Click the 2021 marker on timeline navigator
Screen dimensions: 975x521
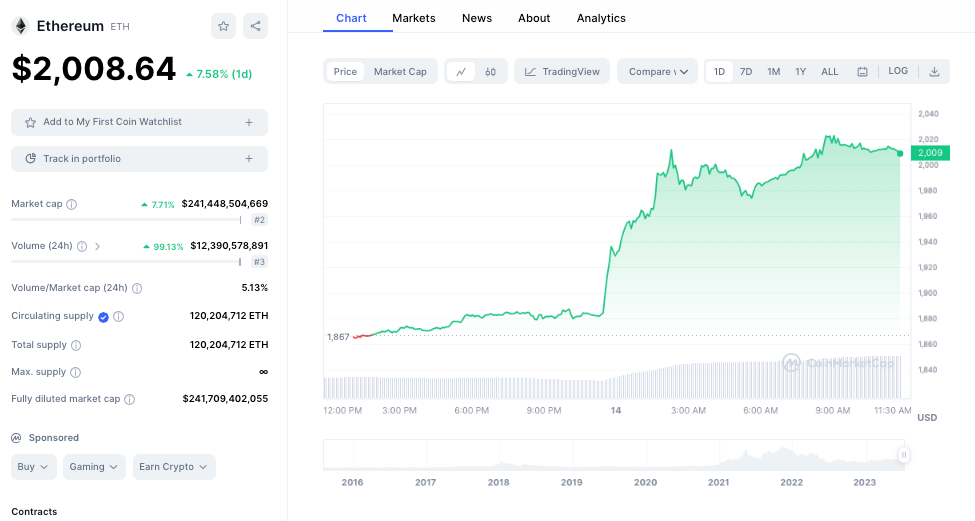point(718,482)
